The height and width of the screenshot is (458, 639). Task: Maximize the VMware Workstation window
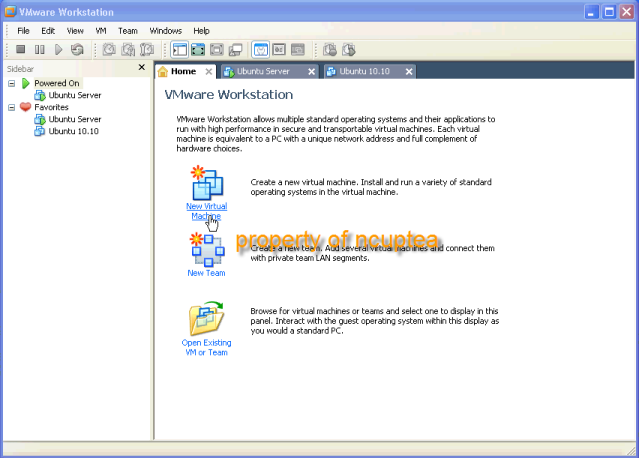tap(609, 12)
